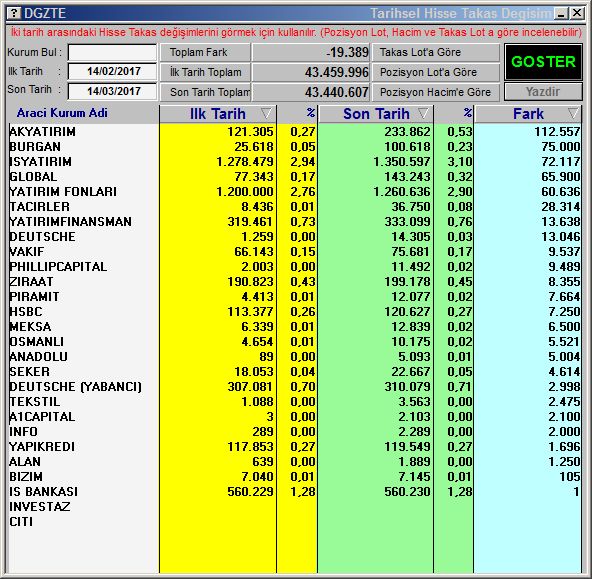Select the YAPIKREDI row name

click(x=42, y=447)
